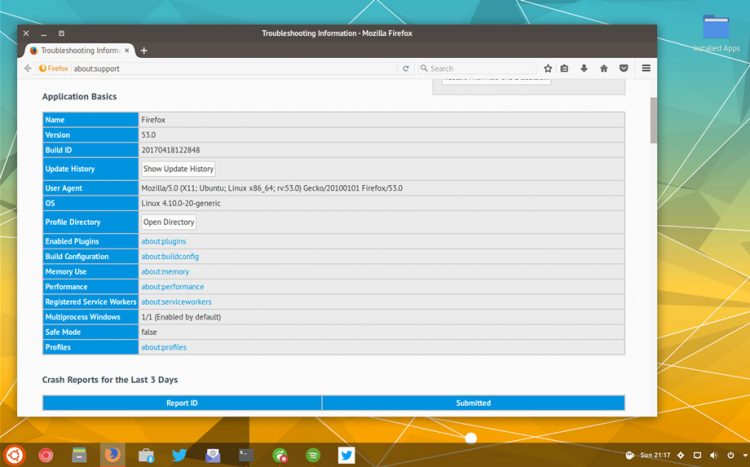Open white-tile Twitter app in taskbar
Screen dimensions: 750x467
[347, 455]
